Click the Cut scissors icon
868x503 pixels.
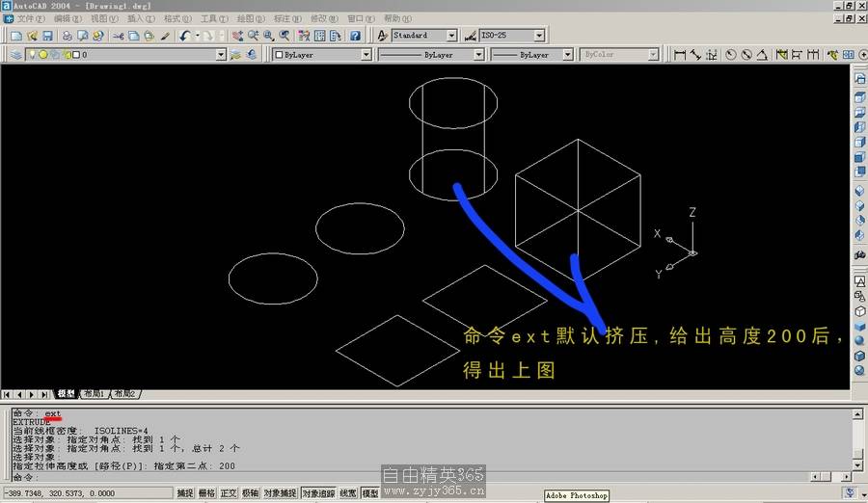(x=118, y=36)
